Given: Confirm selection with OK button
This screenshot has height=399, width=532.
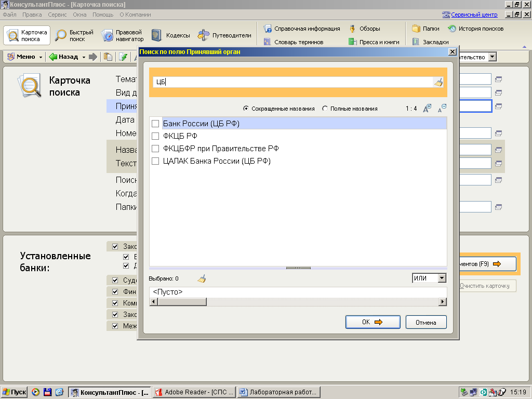Looking at the screenshot, I should tap(373, 322).
